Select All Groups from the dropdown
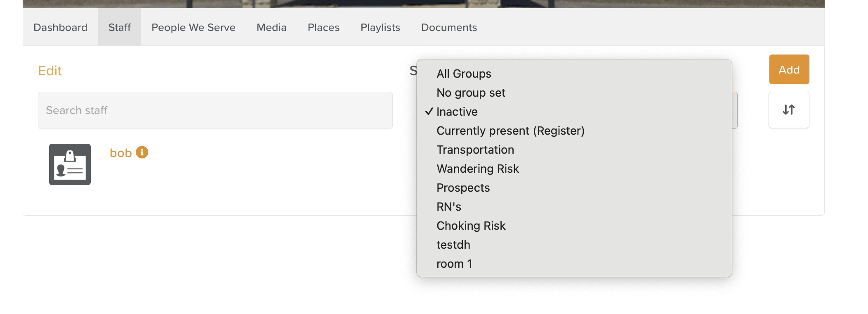The image size is (868, 314). (x=464, y=74)
